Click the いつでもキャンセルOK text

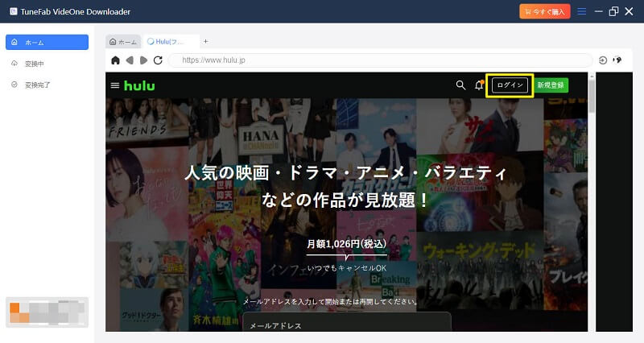pyautogui.click(x=347, y=268)
